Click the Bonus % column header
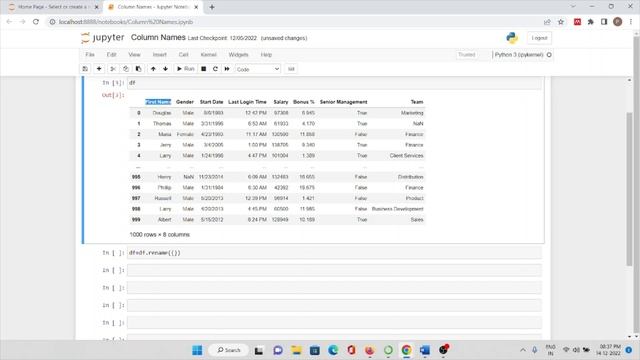 304,102
